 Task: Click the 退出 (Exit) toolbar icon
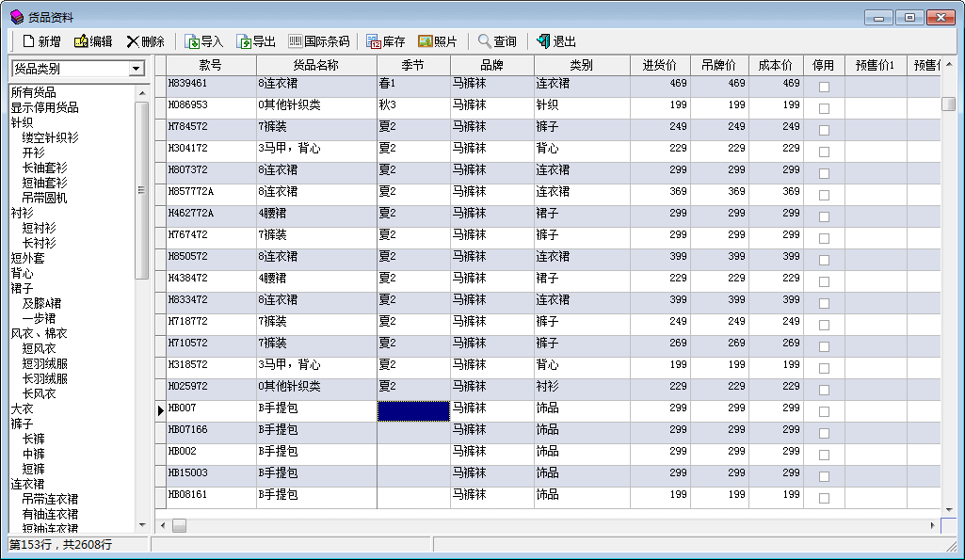[x=543, y=41]
